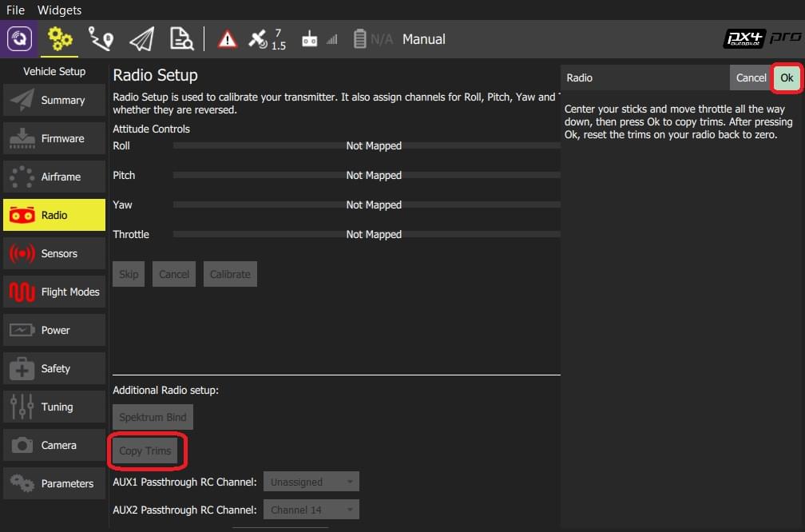The height and width of the screenshot is (532, 805).
Task: Show battery status indicator
Action: pos(373,39)
